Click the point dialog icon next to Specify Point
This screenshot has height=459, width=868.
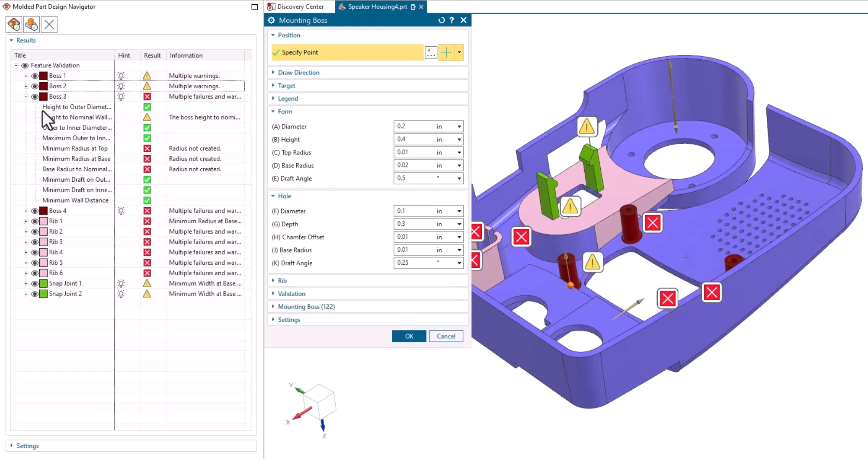pyautogui.click(x=431, y=52)
